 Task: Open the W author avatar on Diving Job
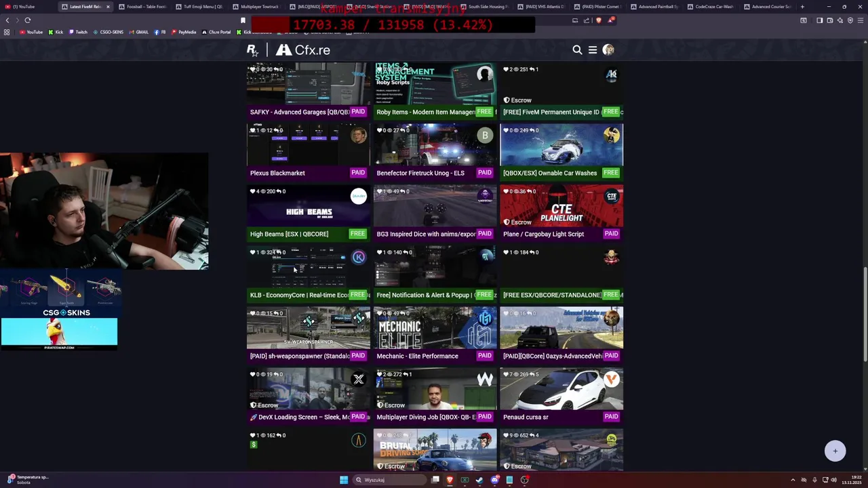[485, 380]
